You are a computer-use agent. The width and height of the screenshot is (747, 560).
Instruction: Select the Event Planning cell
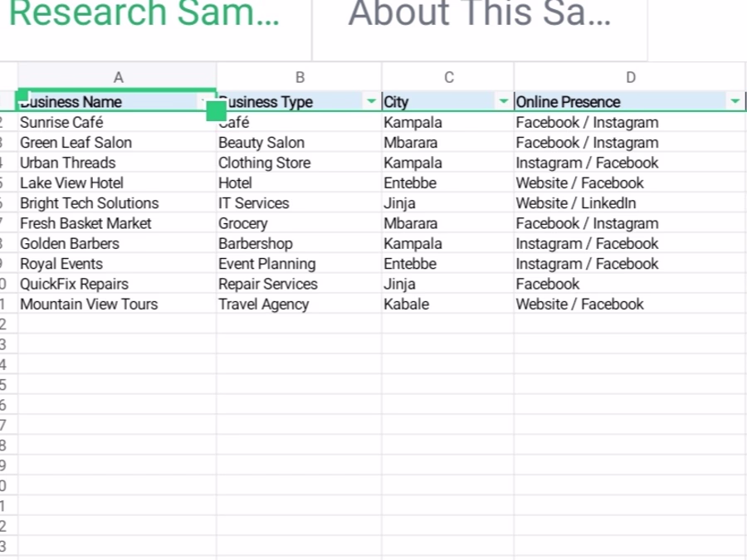point(299,264)
